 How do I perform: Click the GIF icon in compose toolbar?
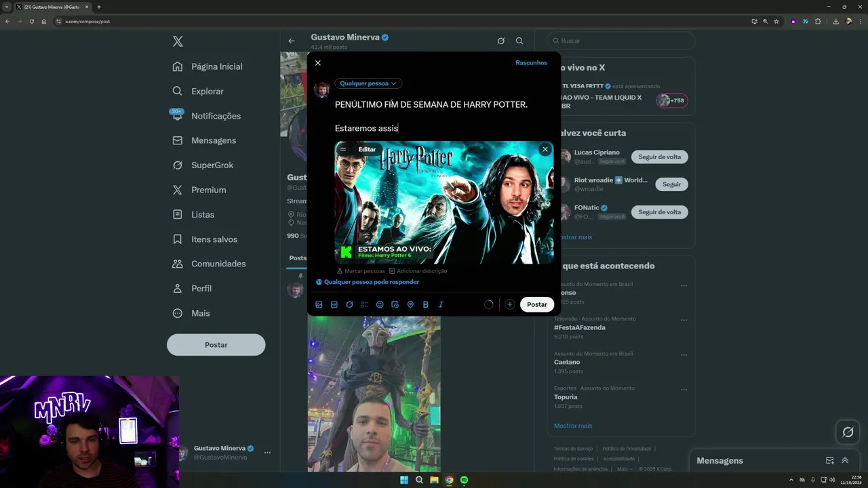[x=334, y=304]
